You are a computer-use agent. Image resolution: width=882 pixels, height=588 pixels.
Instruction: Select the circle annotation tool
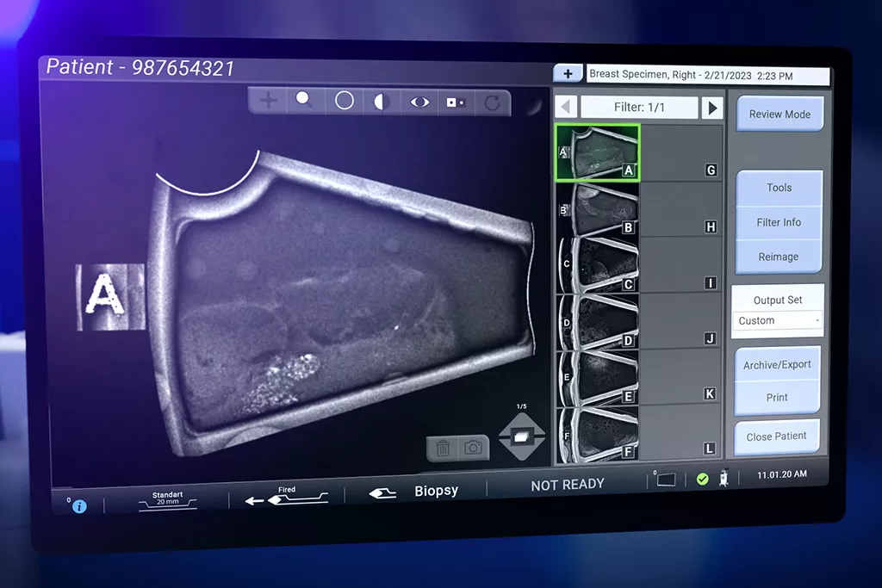click(x=344, y=101)
